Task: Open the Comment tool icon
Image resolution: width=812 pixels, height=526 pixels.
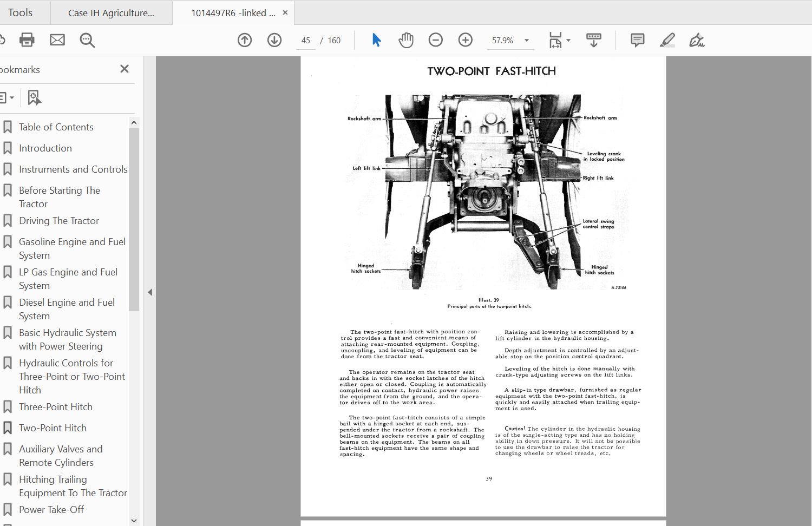Action: 637,40
